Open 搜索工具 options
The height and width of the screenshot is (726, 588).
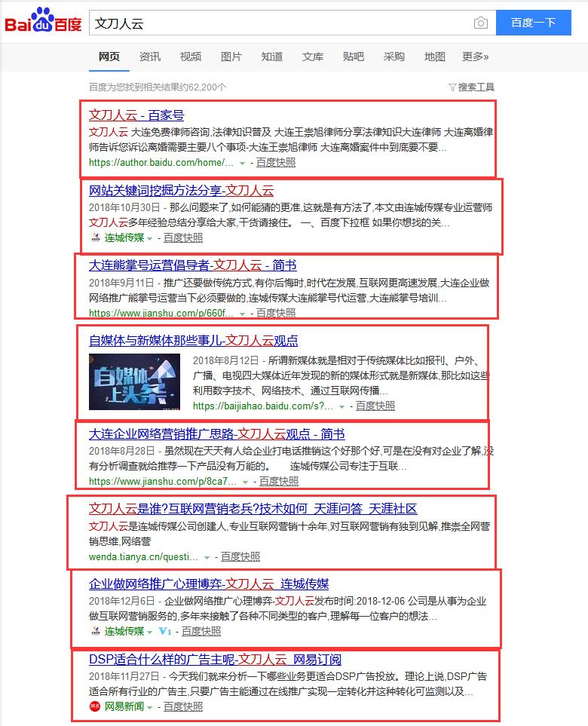476,87
